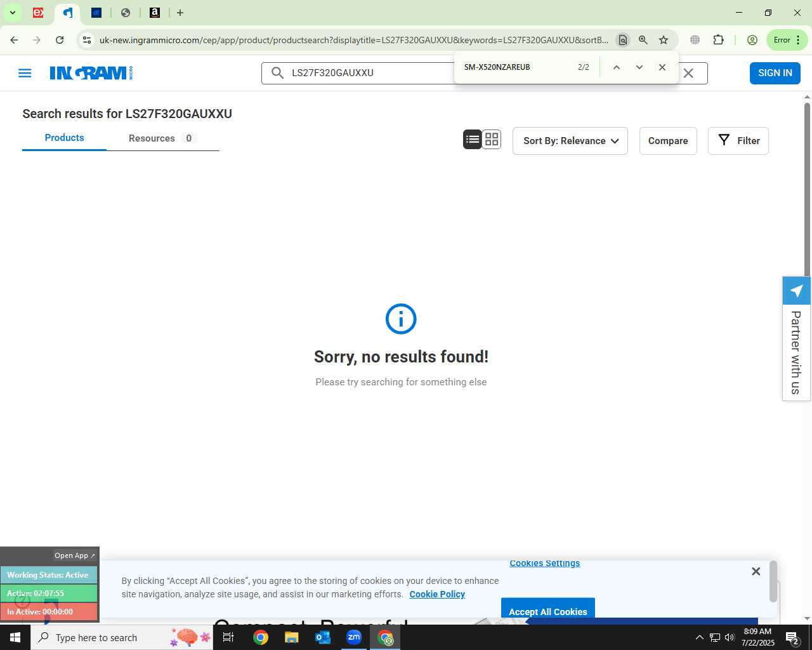Click the find bar text SM-X520NZAREUB
This screenshot has width=812, height=650.
point(497,67)
